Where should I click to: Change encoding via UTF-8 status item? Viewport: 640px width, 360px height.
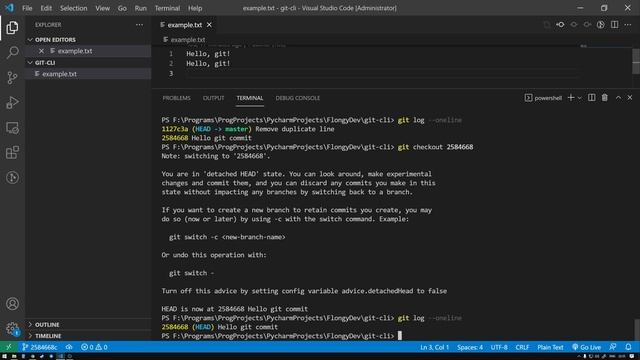click(x=499, y=347)
